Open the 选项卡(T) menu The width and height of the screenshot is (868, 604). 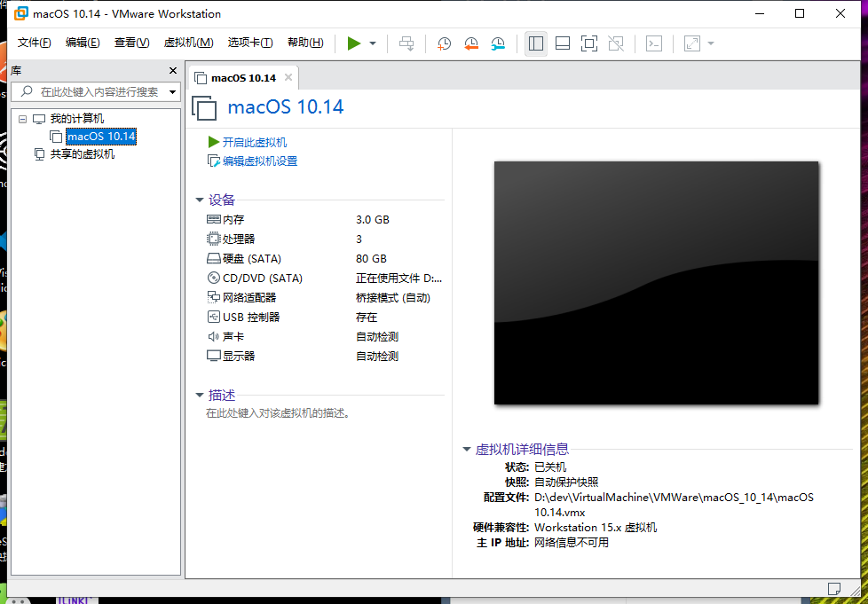click(250, 43)
